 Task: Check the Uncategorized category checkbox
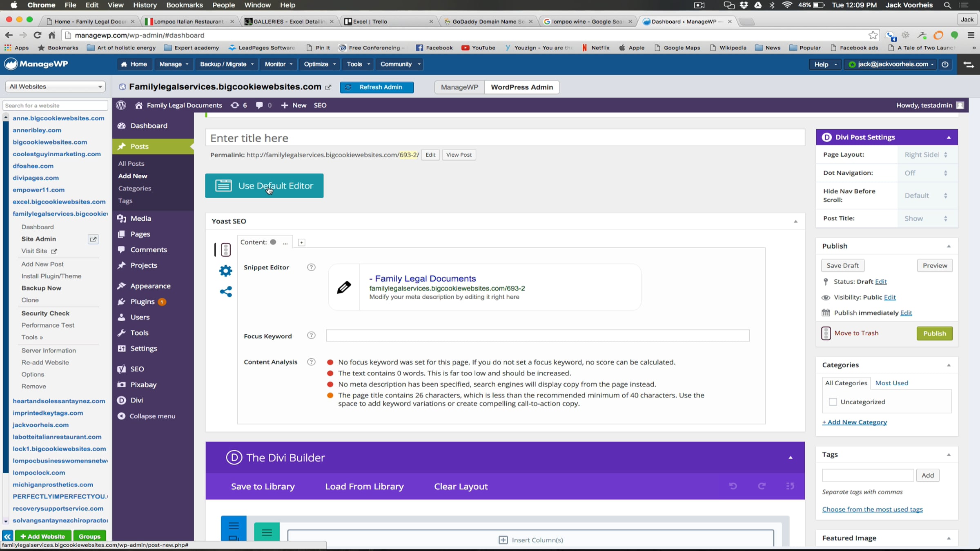pos(833,402)
